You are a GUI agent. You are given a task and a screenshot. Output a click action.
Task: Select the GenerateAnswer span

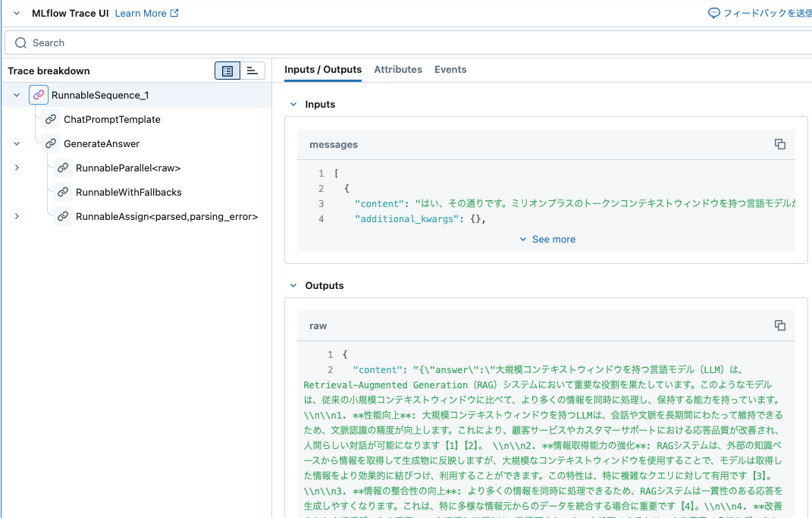coord(102,144)
